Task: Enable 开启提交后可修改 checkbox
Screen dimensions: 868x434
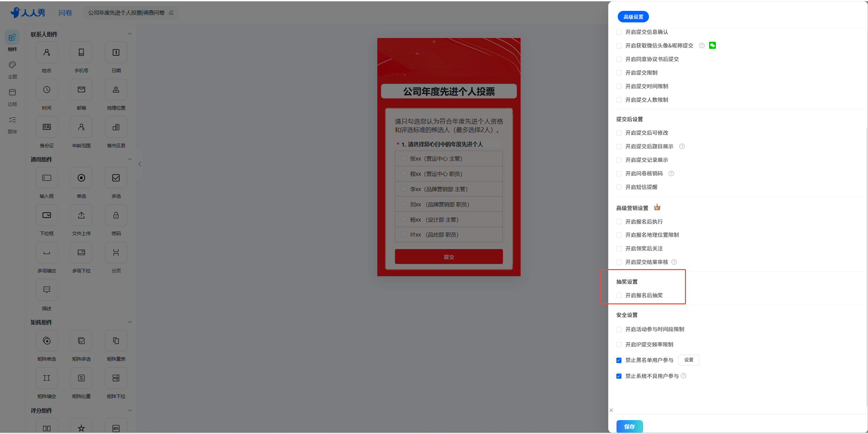Action: (x=619, y=133)
